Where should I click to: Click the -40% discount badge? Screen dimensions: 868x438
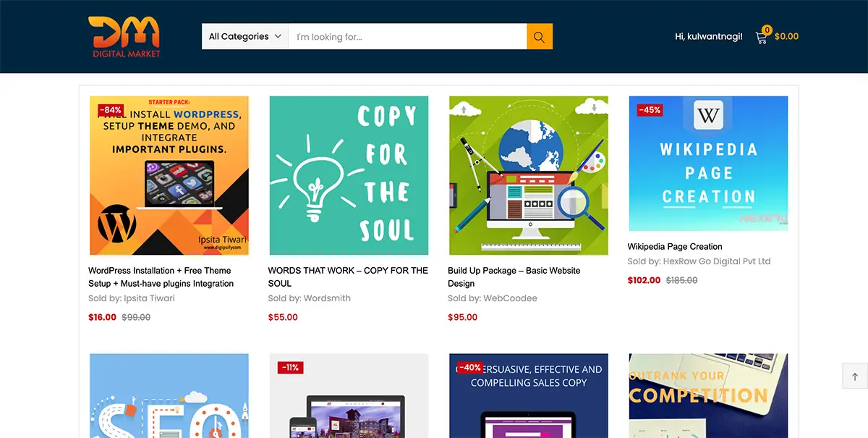[x=470, y=368]
